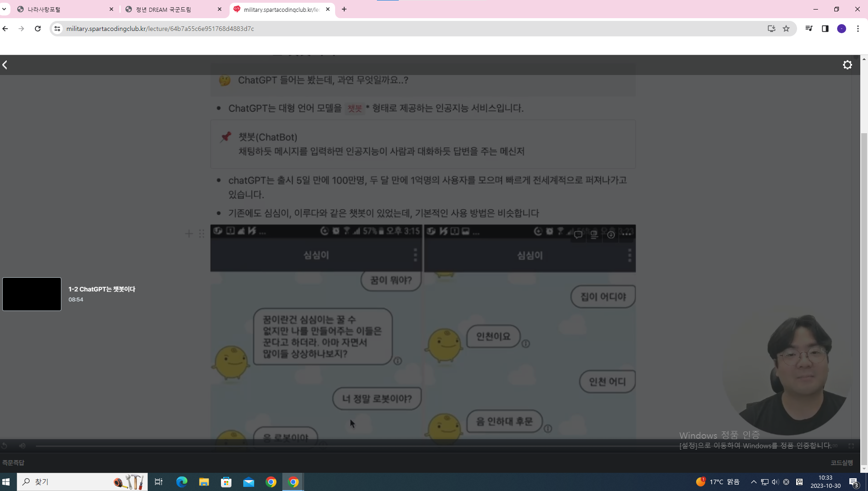Viewport: 868px width, 491px height.
Task: Open Microsoft Store from the taskbar
Action: [226, 482]
